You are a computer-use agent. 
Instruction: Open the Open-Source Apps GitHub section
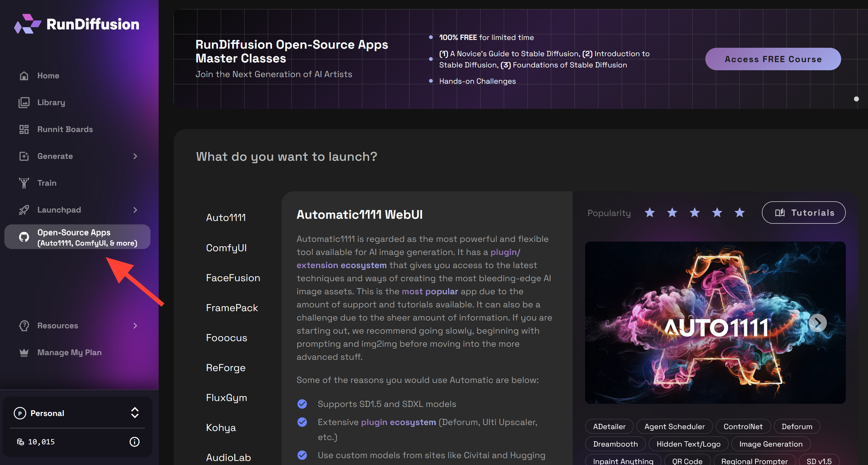click(77, 237)
